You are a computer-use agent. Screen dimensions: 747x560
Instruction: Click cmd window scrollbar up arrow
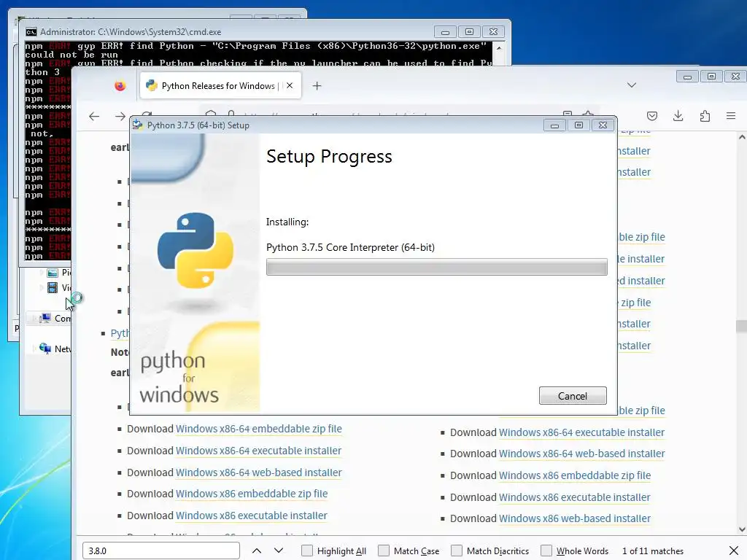[x=499, y=48]
